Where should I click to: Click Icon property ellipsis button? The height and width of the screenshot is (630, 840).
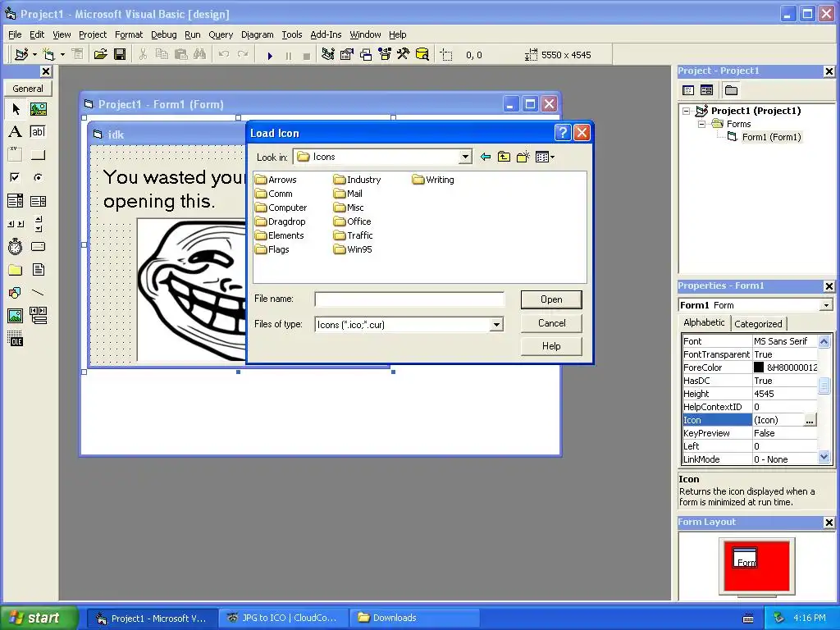tap(810, 421)
